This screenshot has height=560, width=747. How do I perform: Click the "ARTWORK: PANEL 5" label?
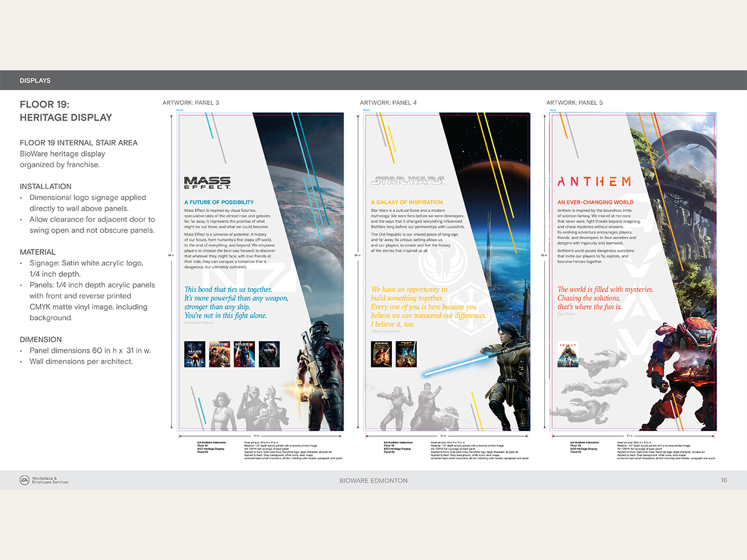coord(575,103)
